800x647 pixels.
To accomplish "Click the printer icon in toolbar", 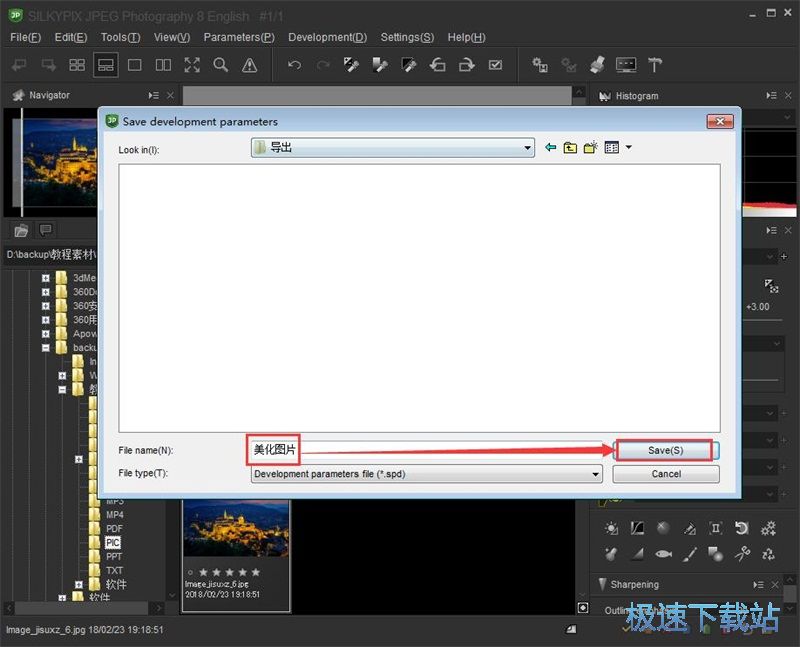I will tap(597, 65).
